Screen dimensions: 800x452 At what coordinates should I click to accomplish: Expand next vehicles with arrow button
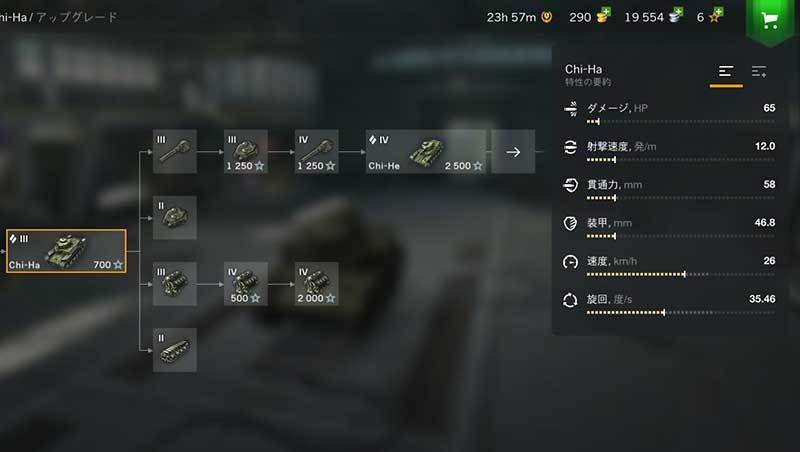[x=513, y=152]
